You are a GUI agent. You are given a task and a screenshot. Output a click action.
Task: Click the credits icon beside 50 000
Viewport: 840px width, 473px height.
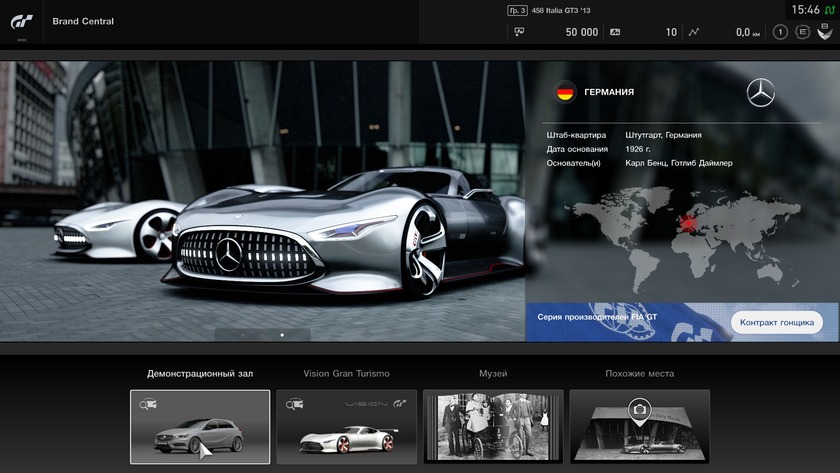[x=518, y=32]
